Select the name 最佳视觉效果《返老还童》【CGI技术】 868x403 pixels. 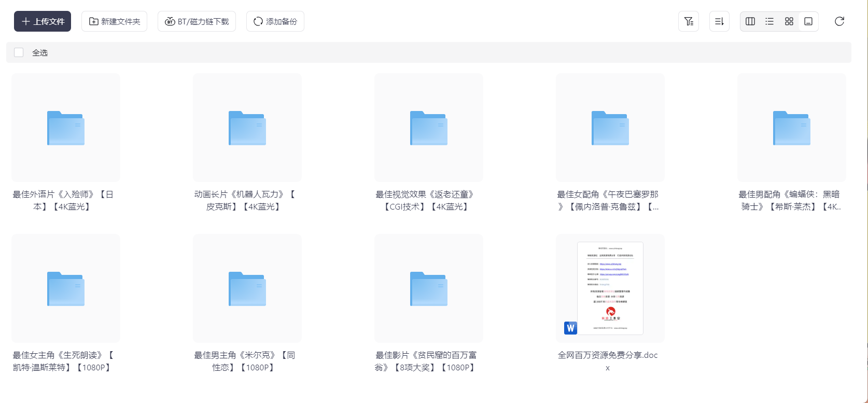click(426, 201)
